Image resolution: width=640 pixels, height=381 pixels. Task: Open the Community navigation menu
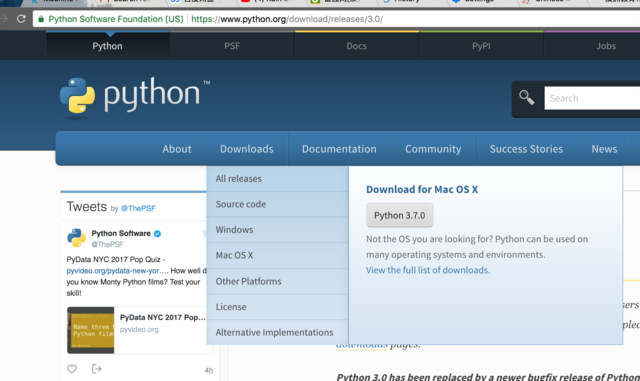433,149
